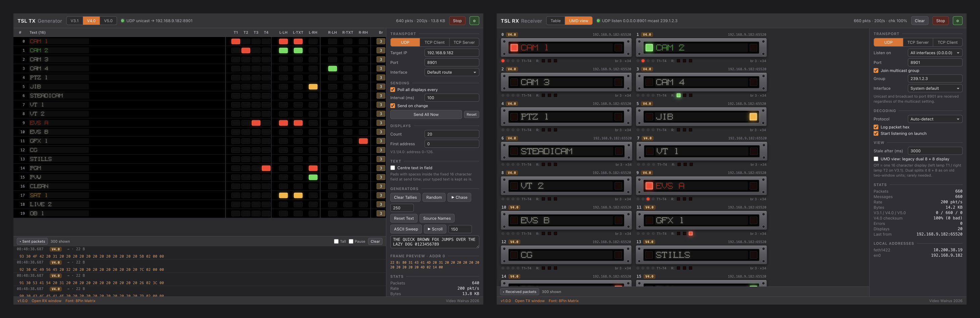Viewport: 980px width, 318px height.
Task: Uncheck Join multicast group
Action: click(x=876, y=70)
